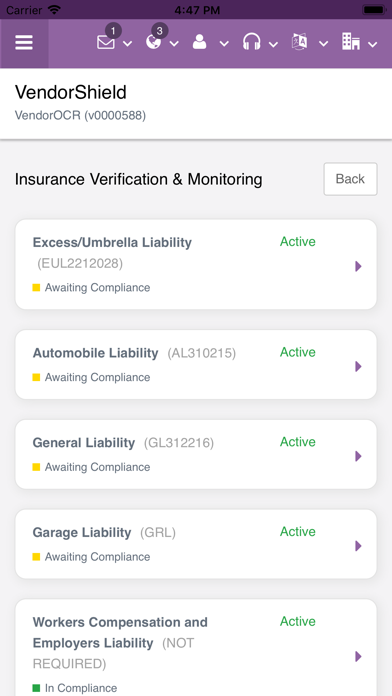Open Excess/Umbrella Liability details arrow

pyautogui.click(x=358, y=266)
